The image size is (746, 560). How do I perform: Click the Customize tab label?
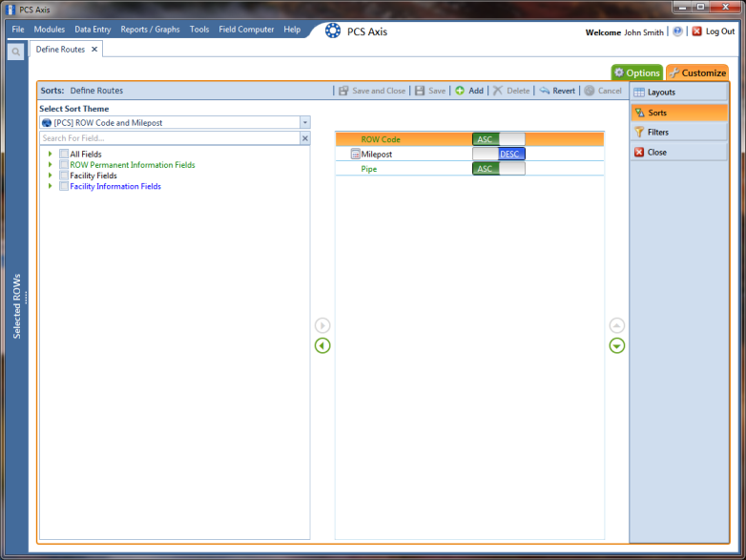(704, 73)
